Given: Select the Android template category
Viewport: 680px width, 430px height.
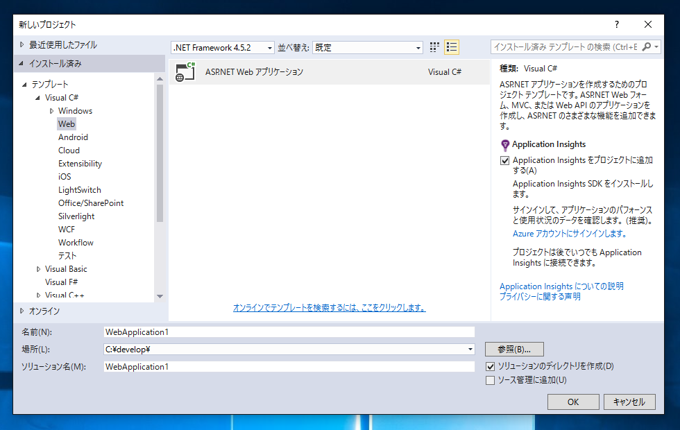Looking at the screenshot, I should (x=73, y=137).
